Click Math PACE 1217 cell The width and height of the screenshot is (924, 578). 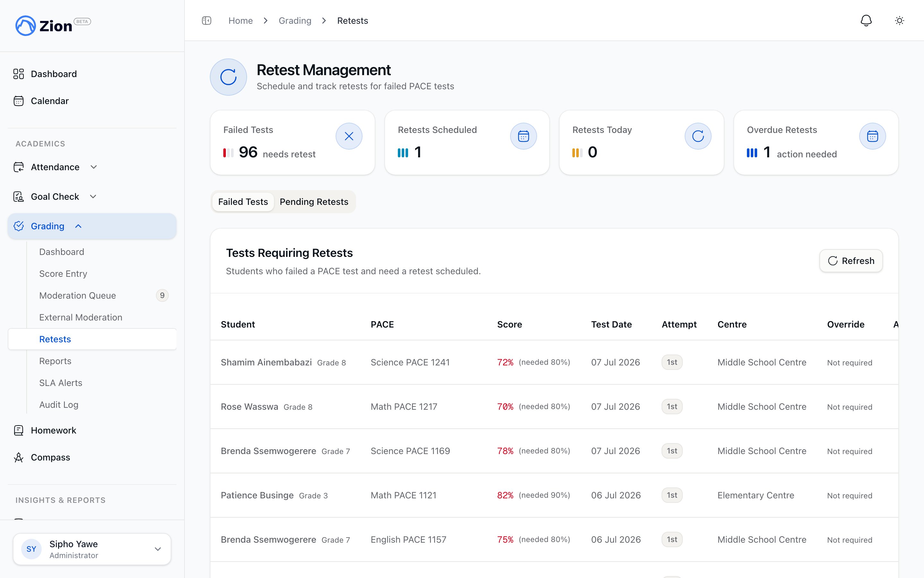(404, 406)
